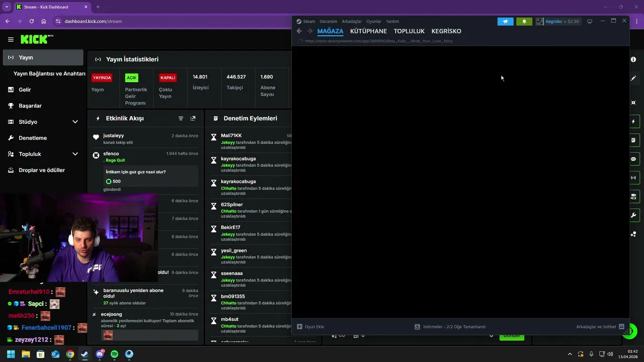Click justaleyy in Etkinlik Akışı
This screenshot has height=362, width=644.
pos(113,136)
